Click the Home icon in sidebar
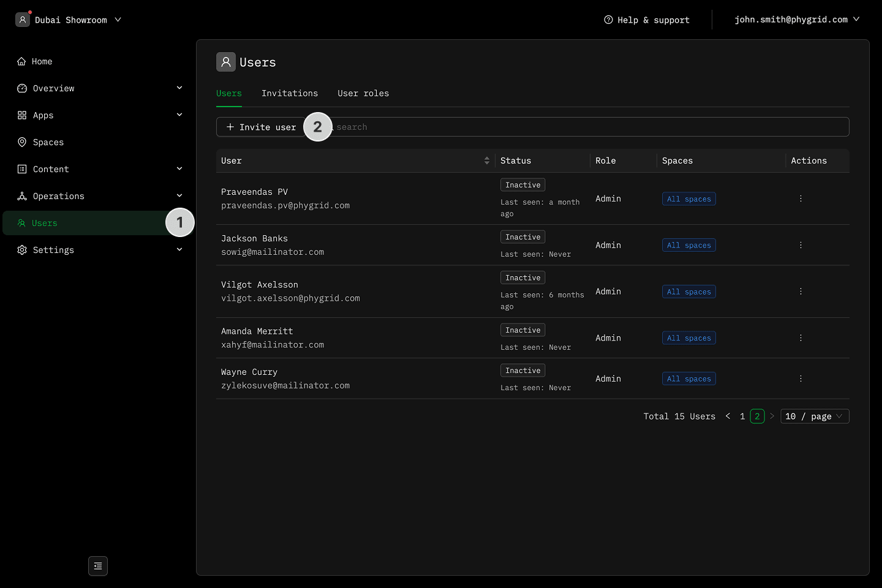The width and height of the screenshot is (882, 588). coord(22,61)
